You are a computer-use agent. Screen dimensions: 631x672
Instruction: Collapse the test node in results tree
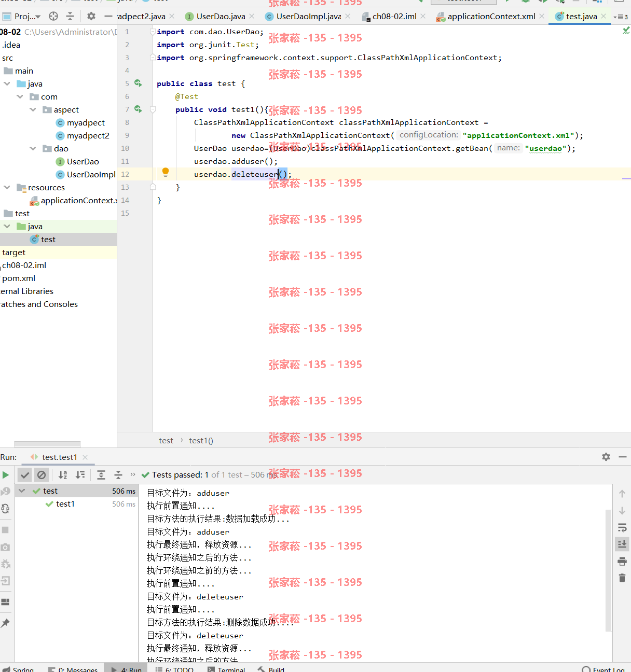tap(22, 491)
